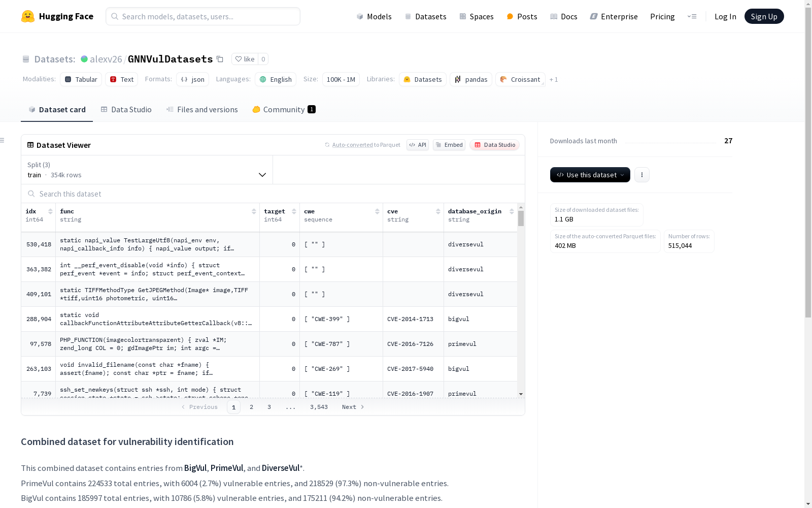Expand the Split train dropdown

tap(147, 170)
